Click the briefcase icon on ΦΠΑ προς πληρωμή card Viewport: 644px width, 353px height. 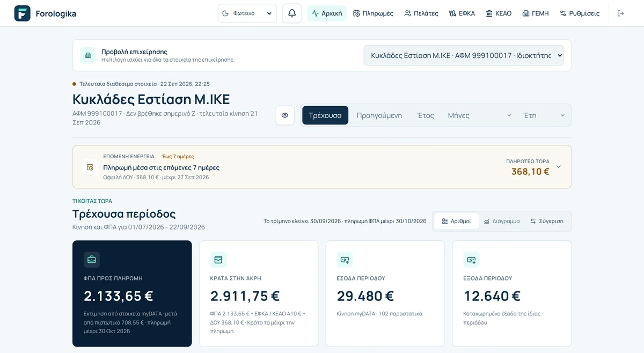click(x=92, y=260)
